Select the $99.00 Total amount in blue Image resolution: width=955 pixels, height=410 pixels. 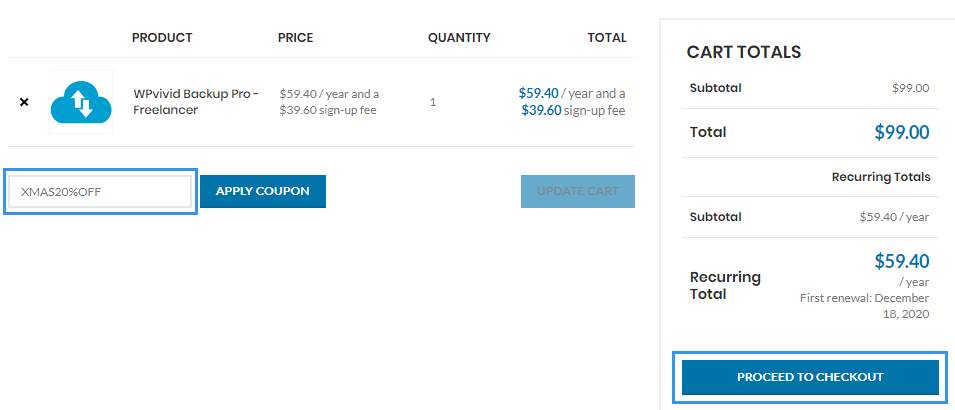coord(902,132)
